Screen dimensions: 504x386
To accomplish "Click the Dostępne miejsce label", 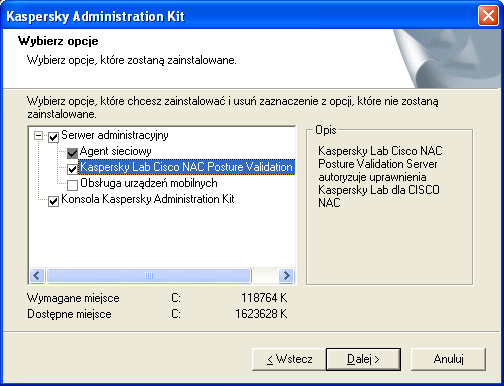I will [69, 314].
